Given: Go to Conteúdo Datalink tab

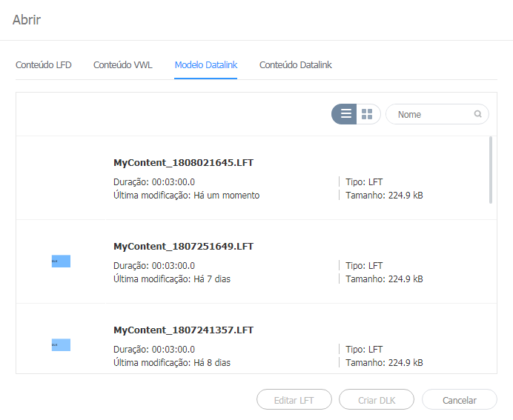Looking at the screenshot, I should tap(296, 65).
